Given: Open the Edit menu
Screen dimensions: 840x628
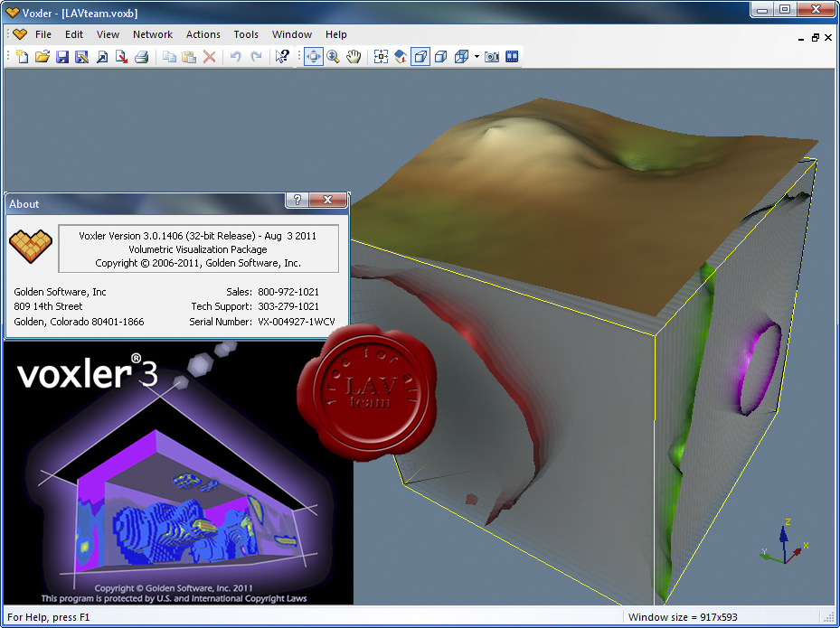Looking at the screenshot, I should 74,34.
